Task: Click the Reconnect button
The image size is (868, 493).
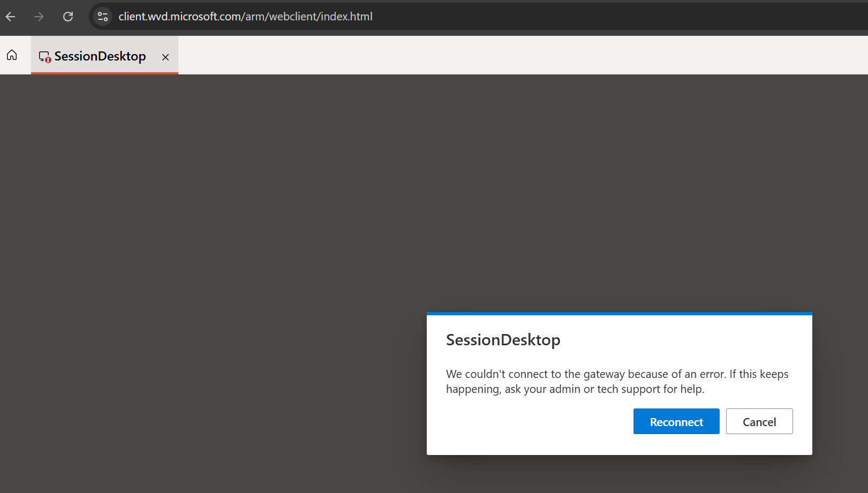Action: click(676, 422)
